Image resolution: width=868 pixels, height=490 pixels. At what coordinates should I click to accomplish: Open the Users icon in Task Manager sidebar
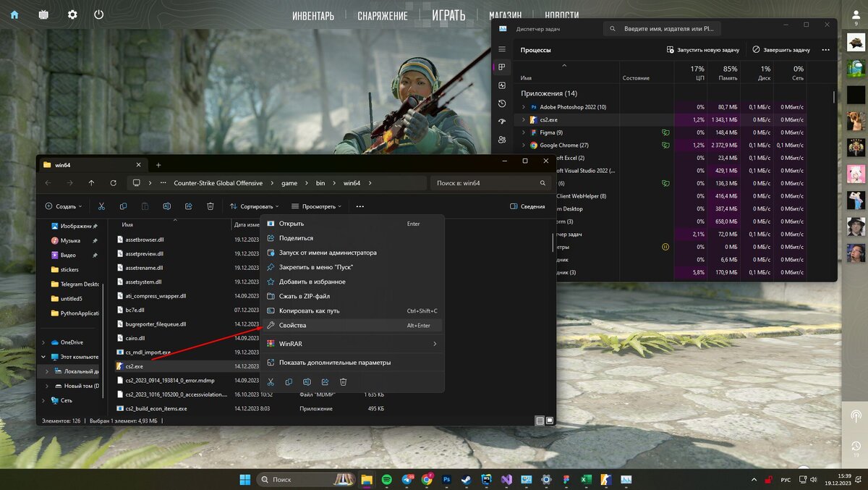(x=502, y=140)
